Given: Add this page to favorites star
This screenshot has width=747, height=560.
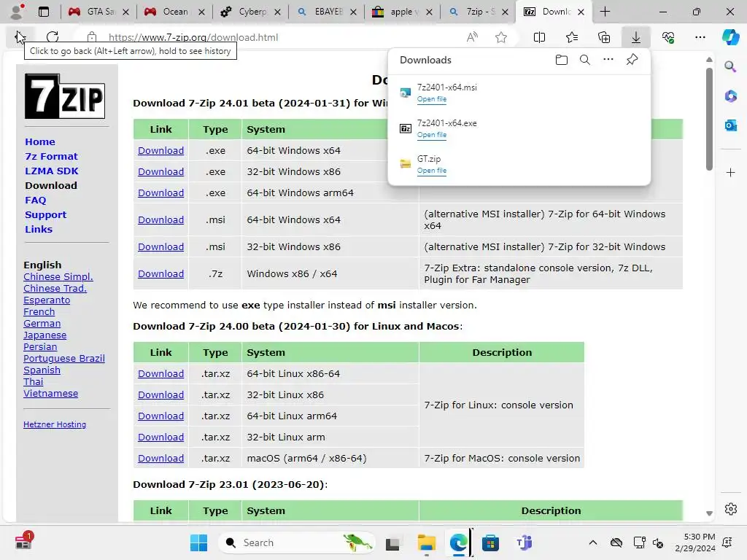Looking at the screenshot, I should (x=500, y=37).
